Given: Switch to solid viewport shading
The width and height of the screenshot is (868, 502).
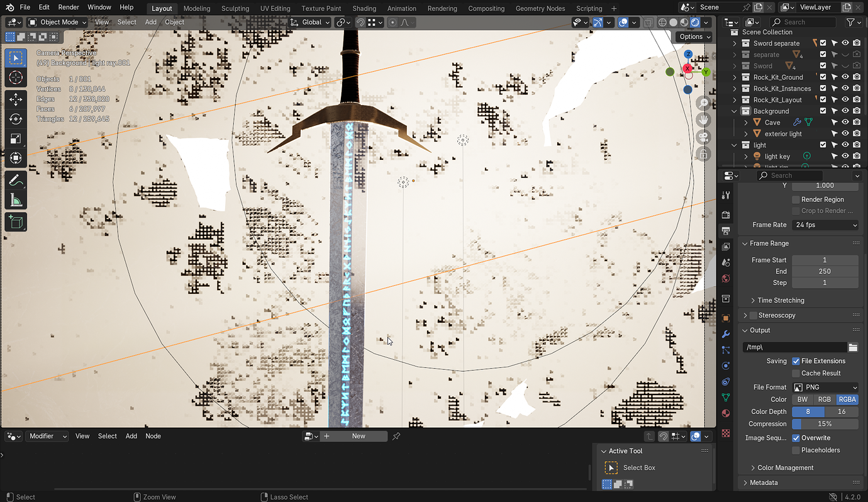Looking at the screenshot, I should pos(673,22).
